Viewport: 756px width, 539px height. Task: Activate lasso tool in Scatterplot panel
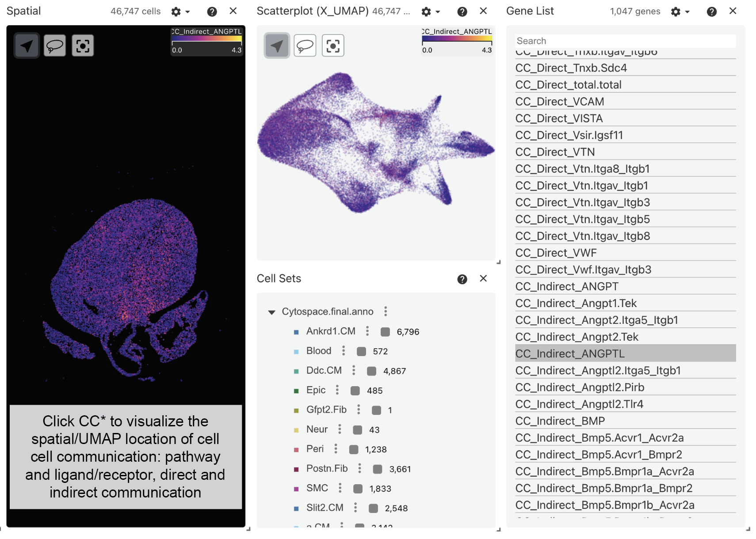pos(305,46)
